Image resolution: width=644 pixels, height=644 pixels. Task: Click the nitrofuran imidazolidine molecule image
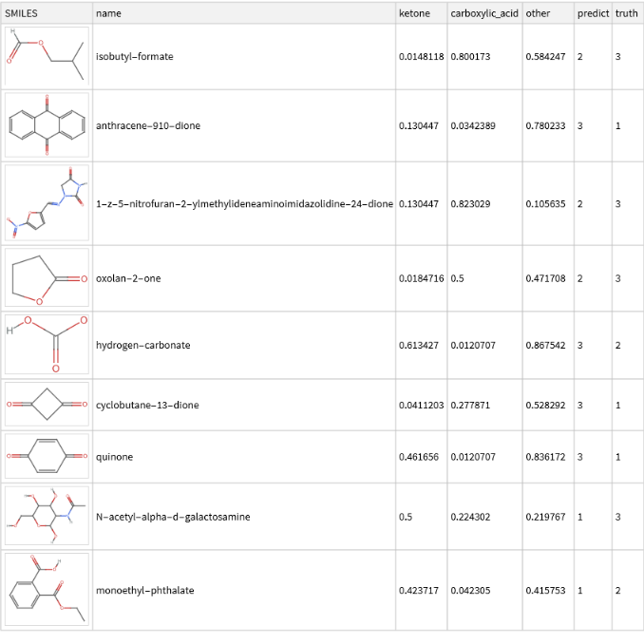pyautogui.click(x=47, y=204)
